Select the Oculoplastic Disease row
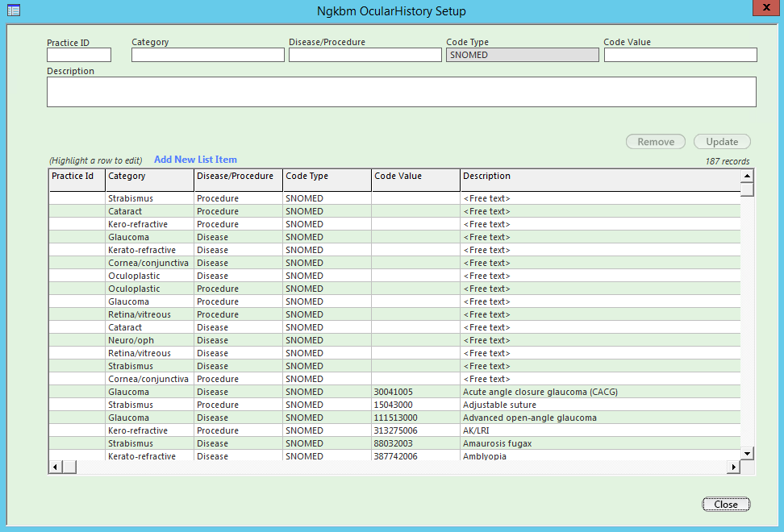This screenshot has width=784, height=532. coord(394,276)
